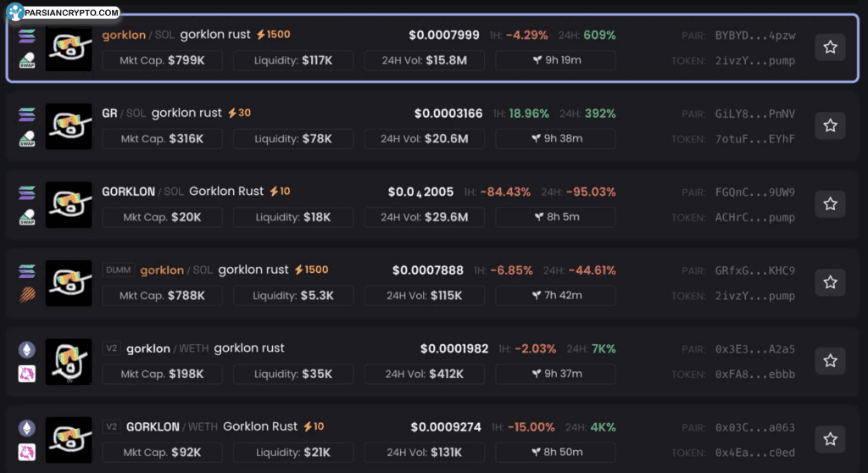Click the lightning boost 30 icon for GR
Image resolution: width=868 pixels, height=473 pixels.
click(231, 113)
